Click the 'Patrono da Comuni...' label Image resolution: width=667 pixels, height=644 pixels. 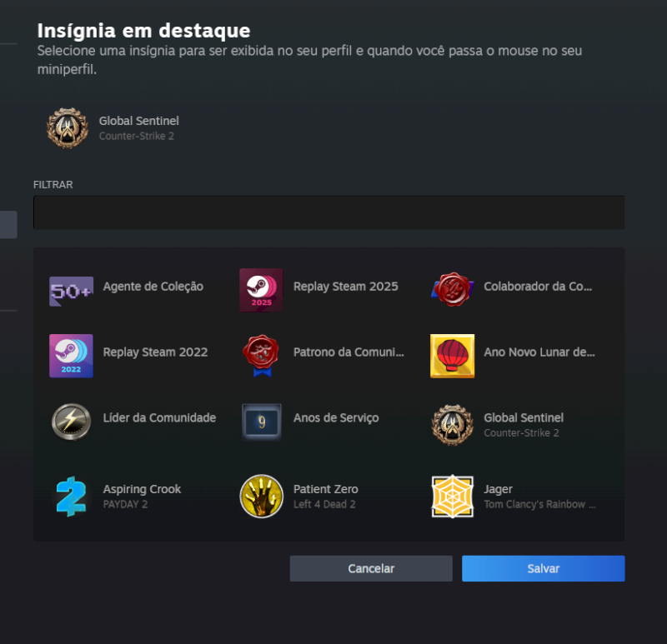coord(349,352)
